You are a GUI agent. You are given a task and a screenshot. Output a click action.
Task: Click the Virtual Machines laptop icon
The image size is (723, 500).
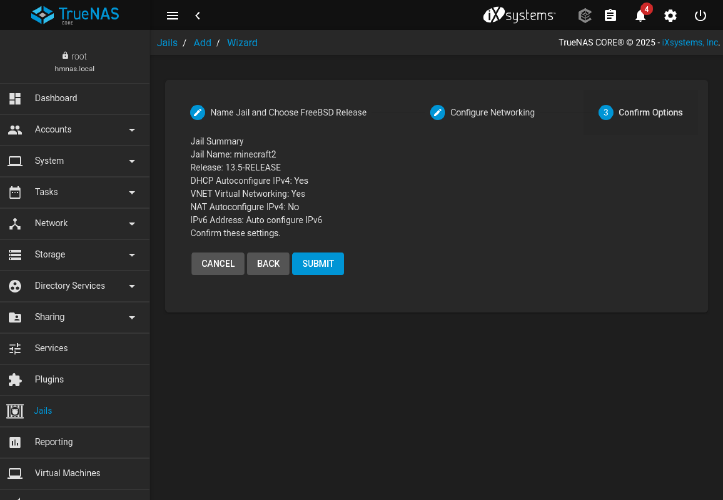pyautogui.click(x=15, y=473)
